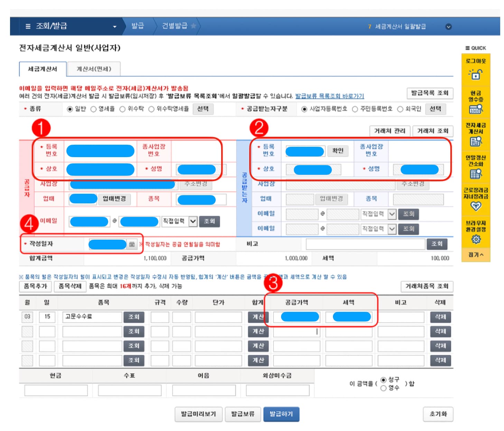Open supplier email domain 직접입력 dropdown
The width and height of the screenshot is (504, 431).
[179, 221]
